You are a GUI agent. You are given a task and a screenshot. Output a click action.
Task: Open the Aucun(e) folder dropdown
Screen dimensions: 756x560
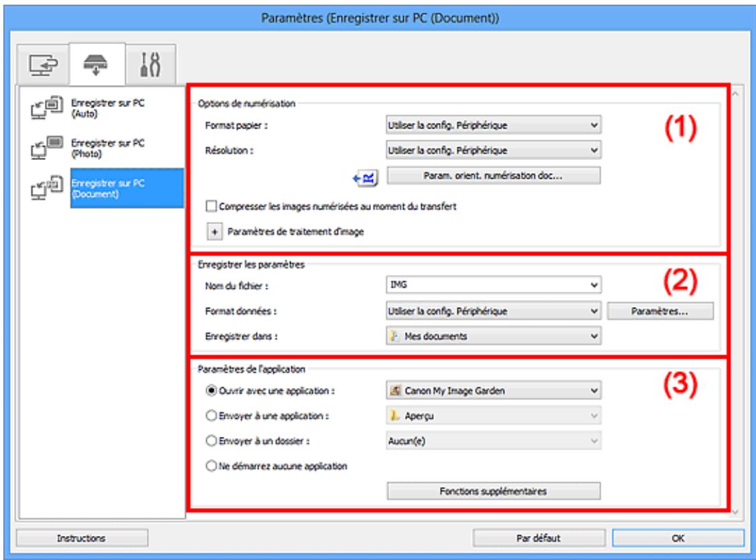494,441
